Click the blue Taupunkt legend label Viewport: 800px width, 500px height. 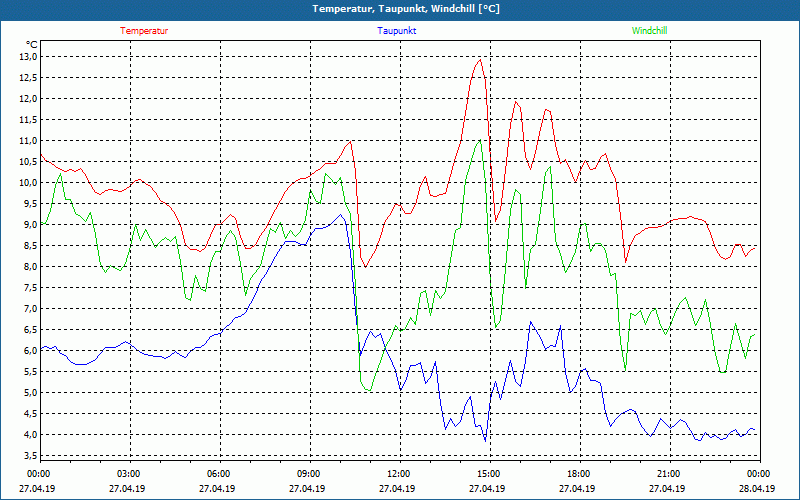click(396, 31)
